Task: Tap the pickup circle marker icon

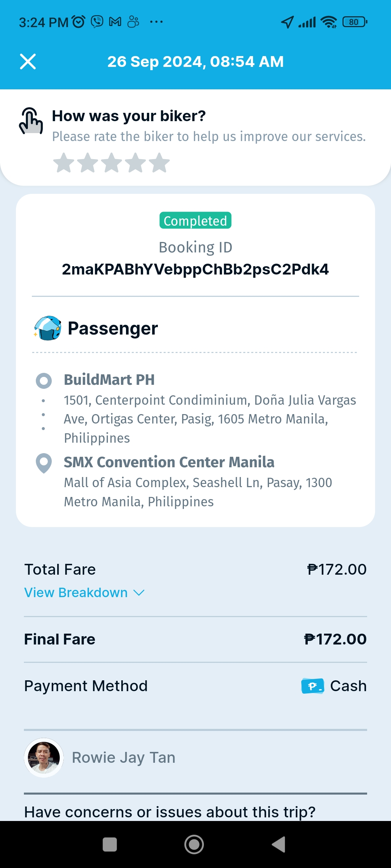Action: point(44,380)
